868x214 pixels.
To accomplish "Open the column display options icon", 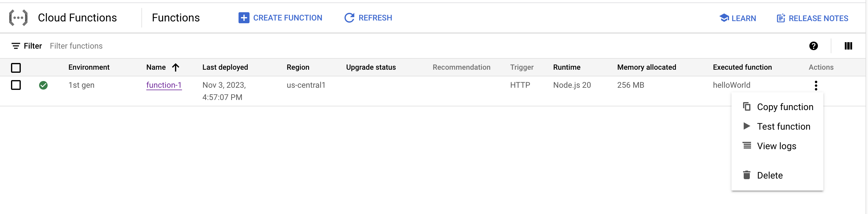I will click(849, 46).
